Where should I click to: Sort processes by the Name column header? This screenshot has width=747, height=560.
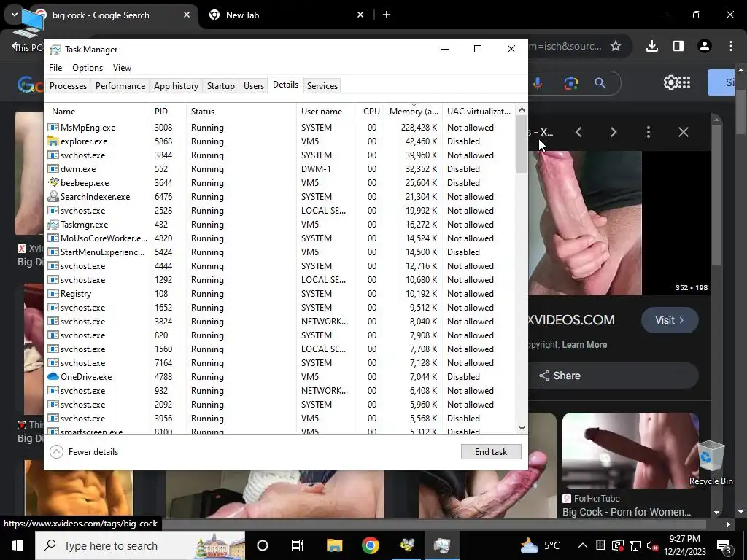[63, 112]
